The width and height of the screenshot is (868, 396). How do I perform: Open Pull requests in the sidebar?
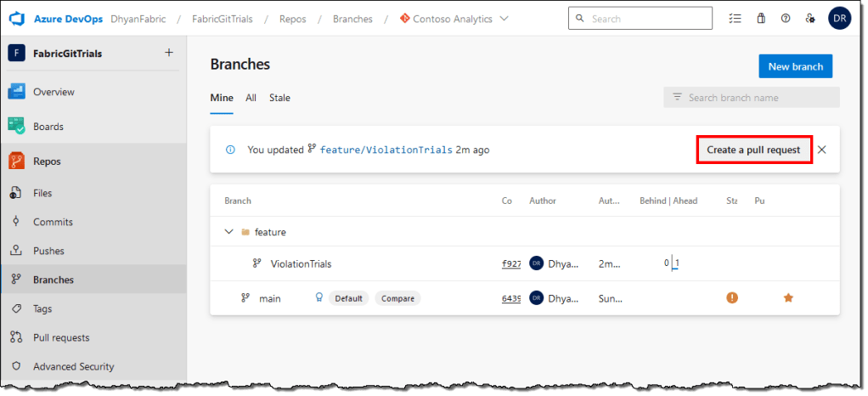(60, 337)
